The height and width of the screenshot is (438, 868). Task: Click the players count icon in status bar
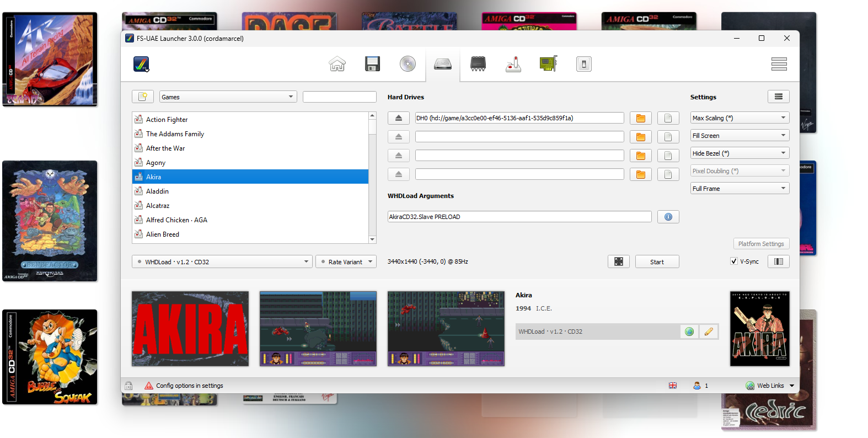click(697, 386)
